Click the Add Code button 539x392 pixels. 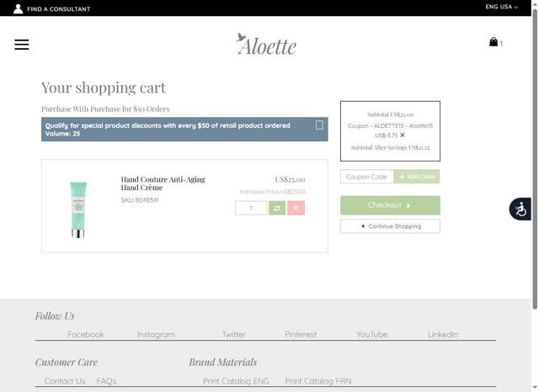tap(417, 177)
